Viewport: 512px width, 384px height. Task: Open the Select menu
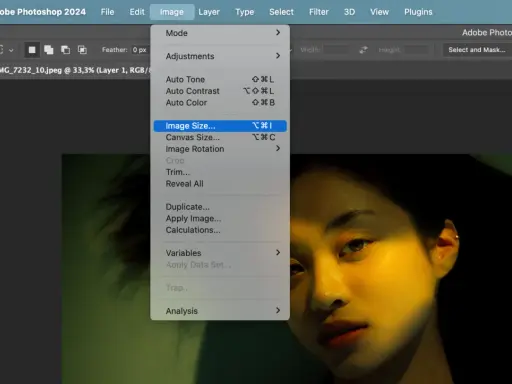tap(281, 12)
